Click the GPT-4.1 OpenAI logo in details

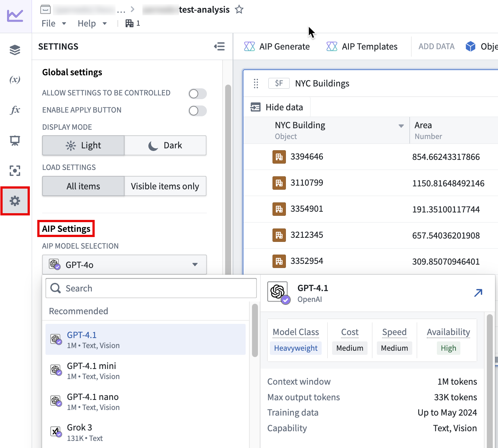(x=278, y=293)
